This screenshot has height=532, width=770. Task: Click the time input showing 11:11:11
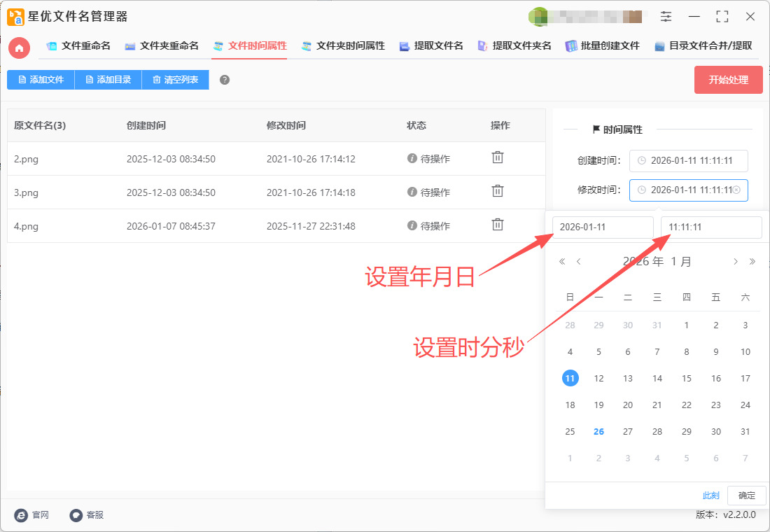(710, 227)
